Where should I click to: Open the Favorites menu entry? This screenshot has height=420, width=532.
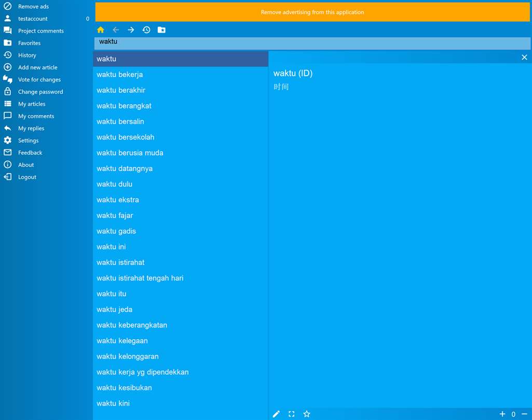[x=29, y=43]
